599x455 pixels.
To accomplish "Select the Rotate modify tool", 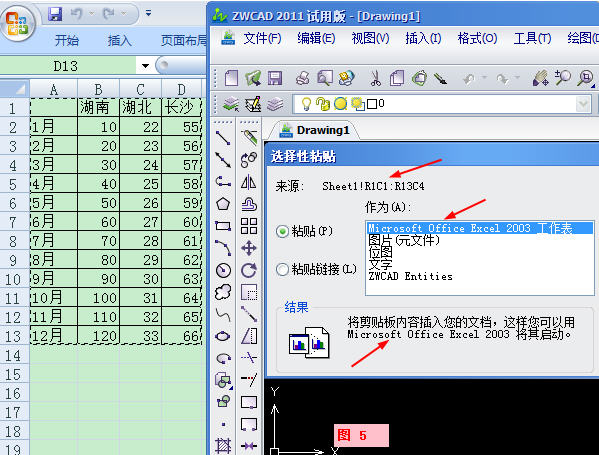I will tap(249, 270).
